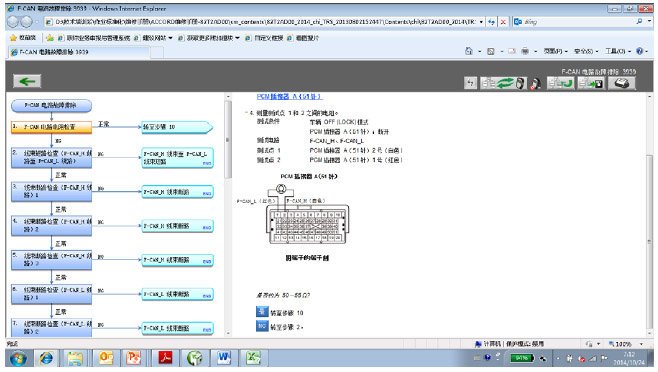Viewport: 658px width, 372px height.
Task: Click the IE home icon
Action: (469, 51)
